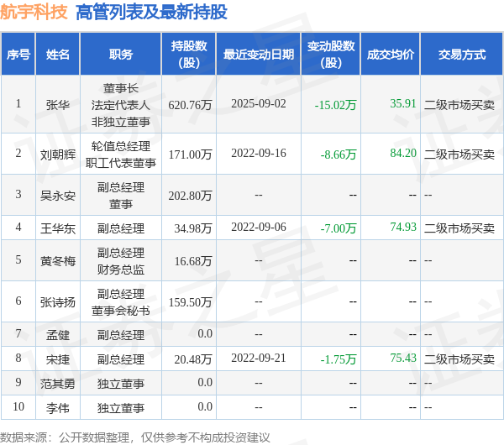Screen dimensions: 504x445
Task: Click the name 孟健
Action: 58,335
